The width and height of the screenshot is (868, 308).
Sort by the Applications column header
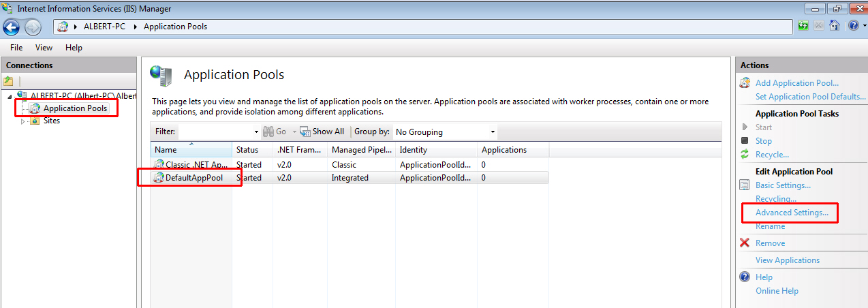pyautogui.click(x=513, y=150)
